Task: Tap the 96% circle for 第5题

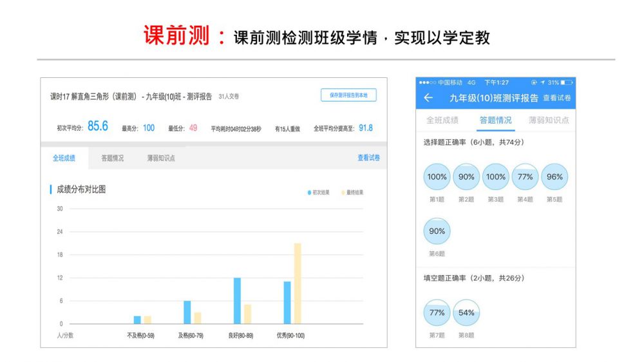Action: click(554, 176)
